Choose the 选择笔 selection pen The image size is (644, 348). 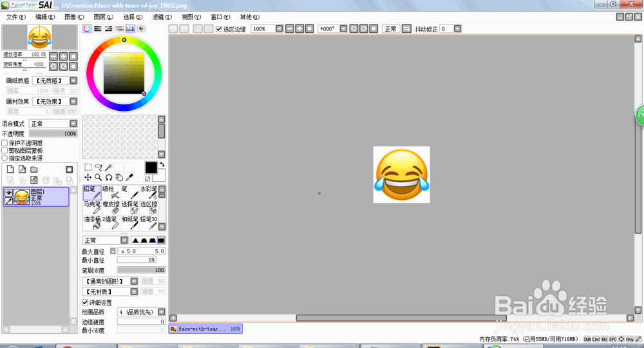click(x=130, y=208)
